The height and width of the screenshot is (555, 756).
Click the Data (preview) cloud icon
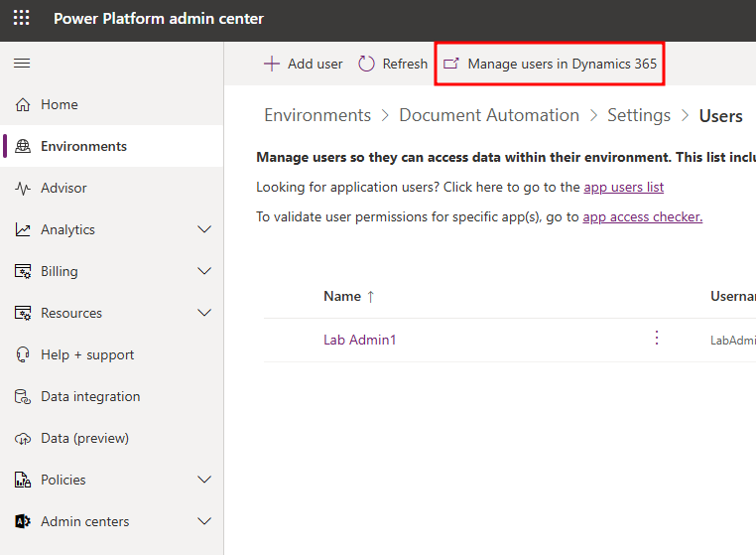tap(23, 439)
